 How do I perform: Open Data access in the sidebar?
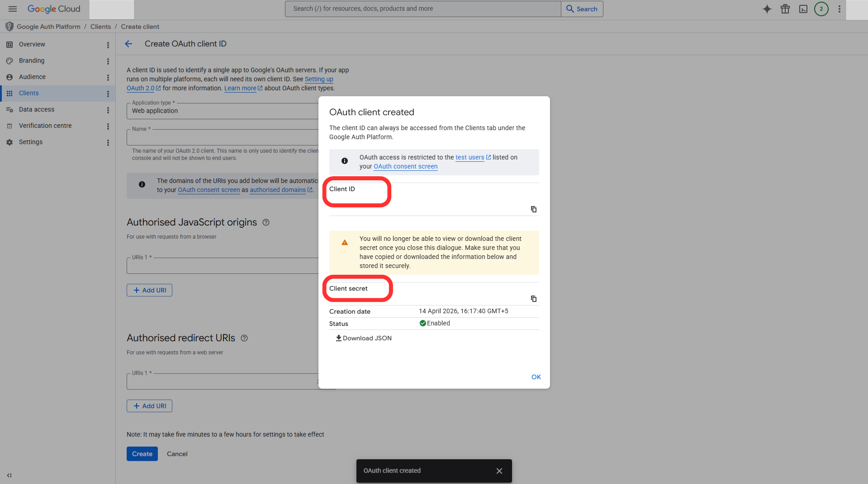click(37, 109)
